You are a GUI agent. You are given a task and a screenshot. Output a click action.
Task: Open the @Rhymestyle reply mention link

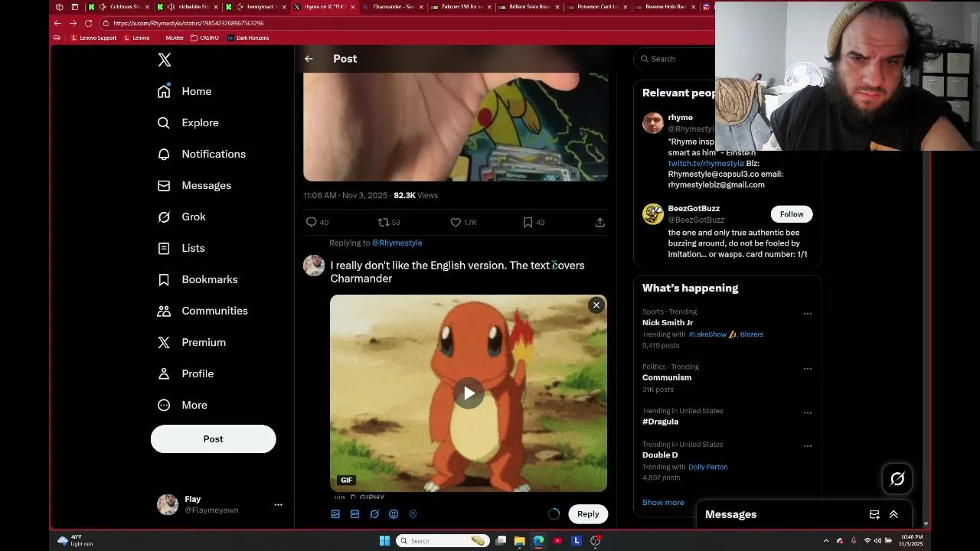(x=397, y=243)
